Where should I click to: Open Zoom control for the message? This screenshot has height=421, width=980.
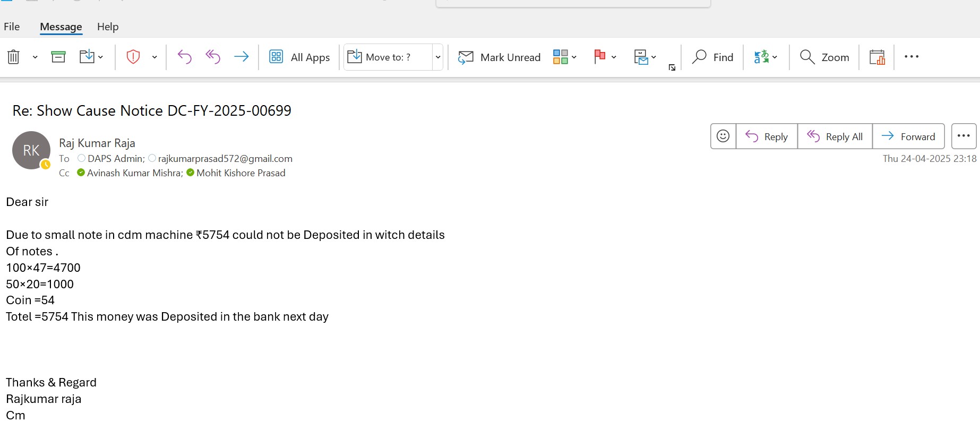click(x=824, y=57)
